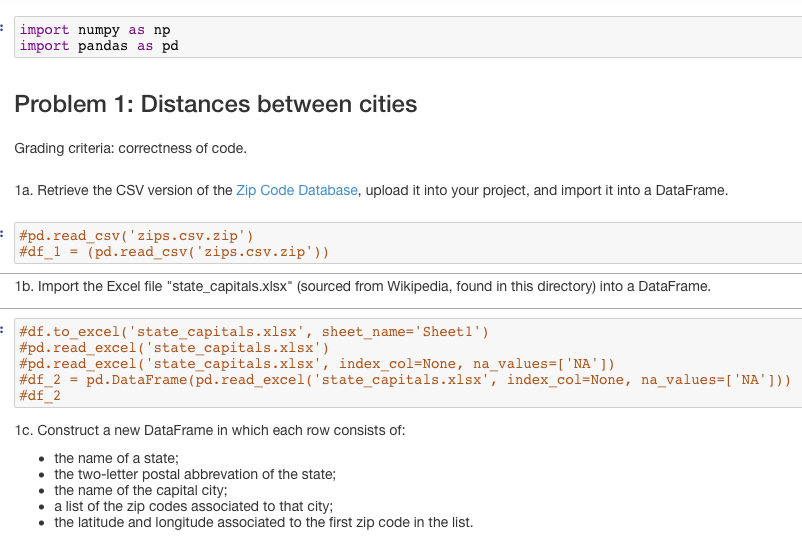Click the line 'import numpy as np'
Screen dimensions: 802x552
(95, 30)
